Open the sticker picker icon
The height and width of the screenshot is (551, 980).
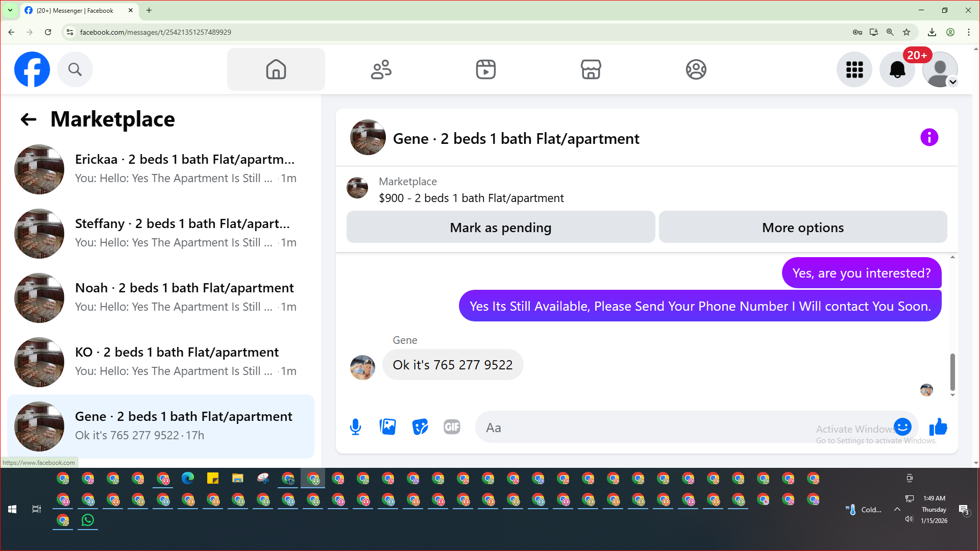420,427
